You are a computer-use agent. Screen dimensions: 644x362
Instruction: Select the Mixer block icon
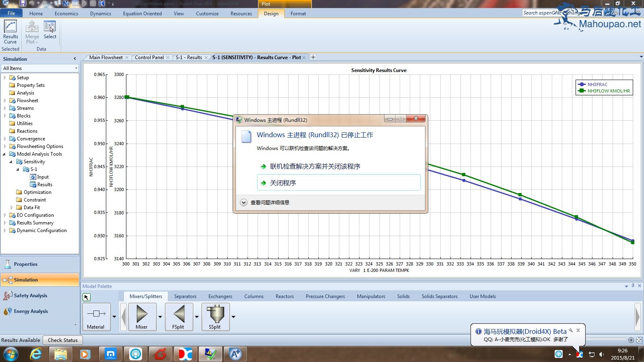click(x=142, y=317)
